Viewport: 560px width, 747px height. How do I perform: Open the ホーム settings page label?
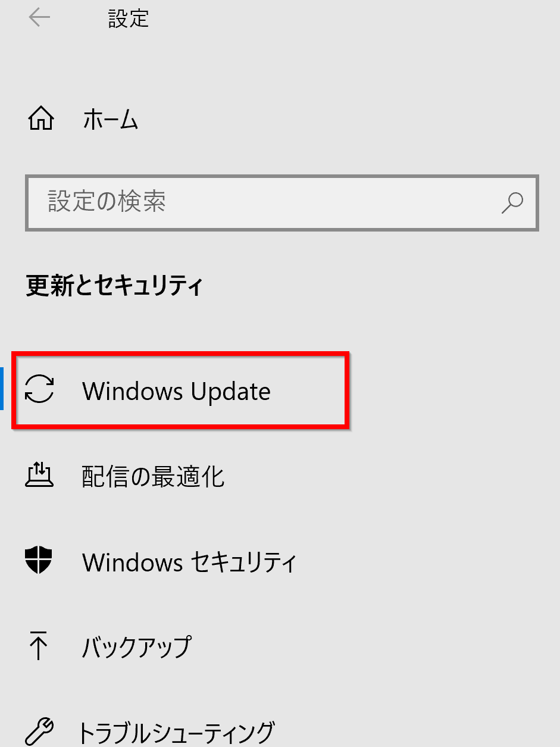[110, 120]
